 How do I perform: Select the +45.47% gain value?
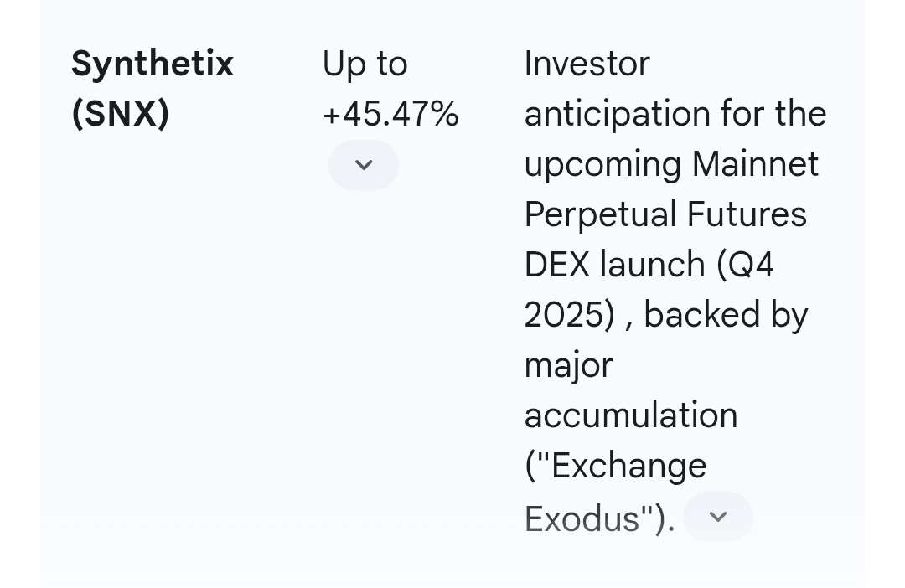coord(390,115)
